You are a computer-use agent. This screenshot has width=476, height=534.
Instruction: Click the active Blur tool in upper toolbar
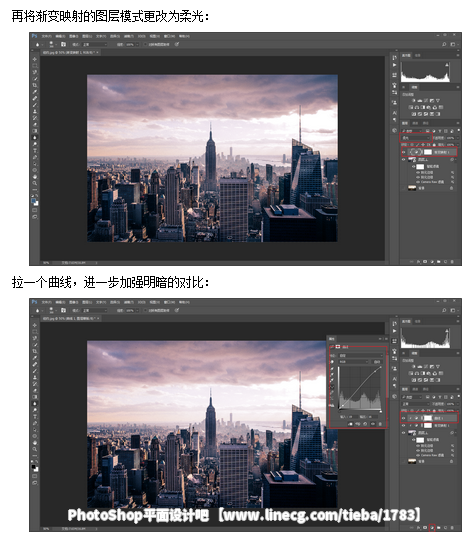tap(35, 138)
